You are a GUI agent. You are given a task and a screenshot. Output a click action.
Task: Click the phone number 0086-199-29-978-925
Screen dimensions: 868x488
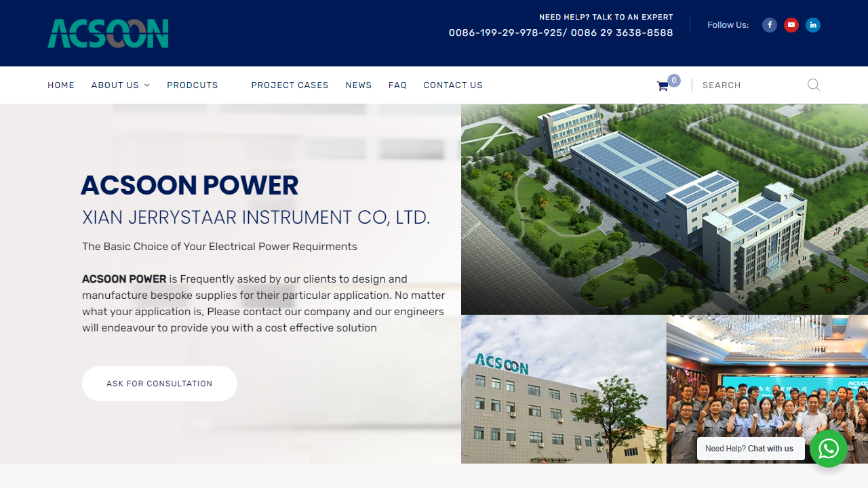click(x=505, y=33)
